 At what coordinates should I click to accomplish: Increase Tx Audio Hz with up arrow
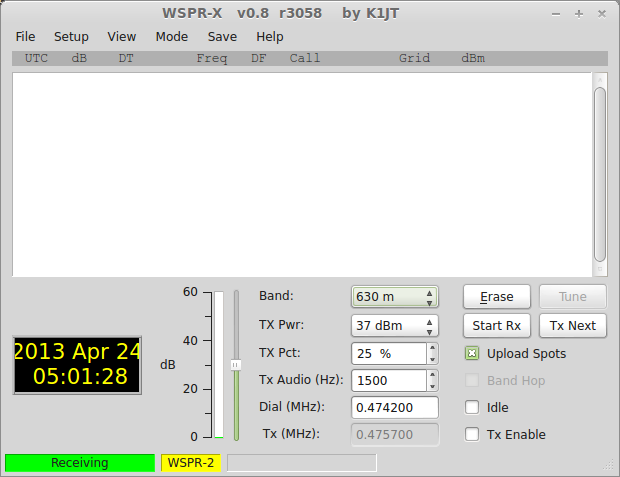pyautogui.click(x=433, y=375)
